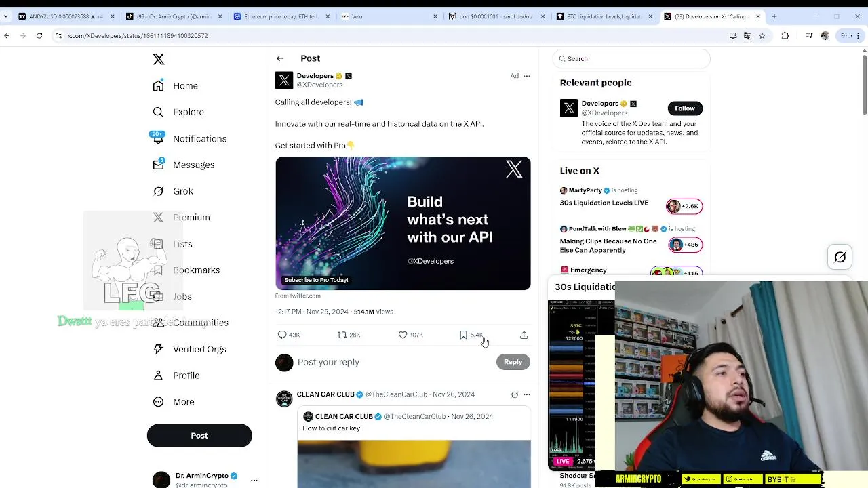Click the install app icon in the address bar
Screen dimensions: 868x488
coord(733,35)
